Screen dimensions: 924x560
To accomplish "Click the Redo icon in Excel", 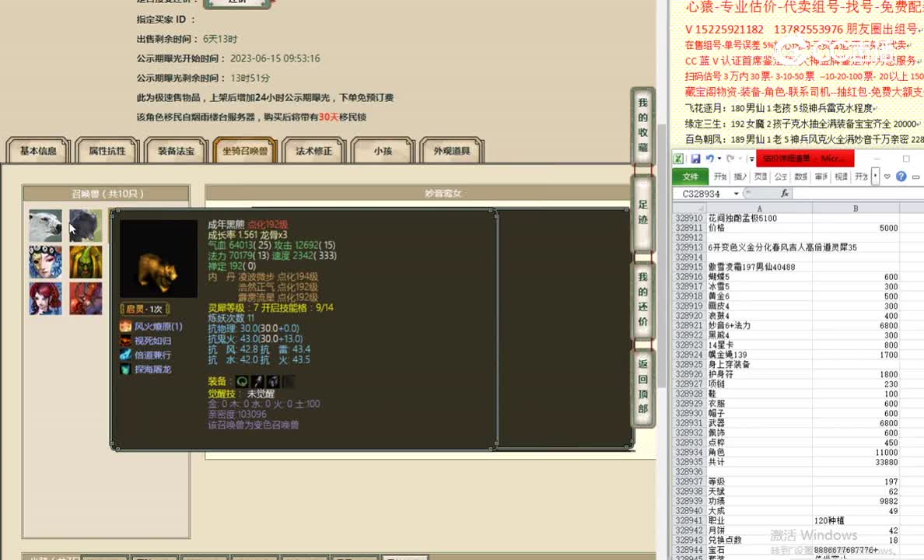I will tap(730, 159).
